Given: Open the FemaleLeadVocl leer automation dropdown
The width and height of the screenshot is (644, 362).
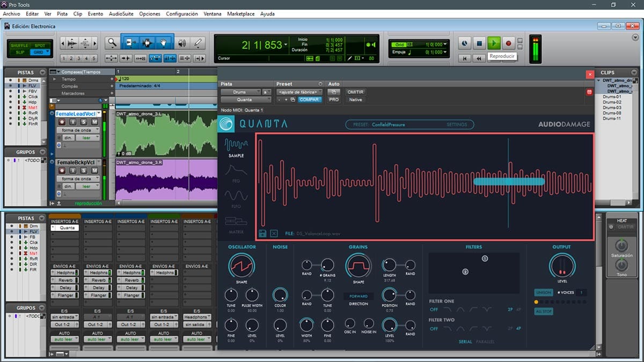Looking at the screenshot, I should tap(87, 138).
